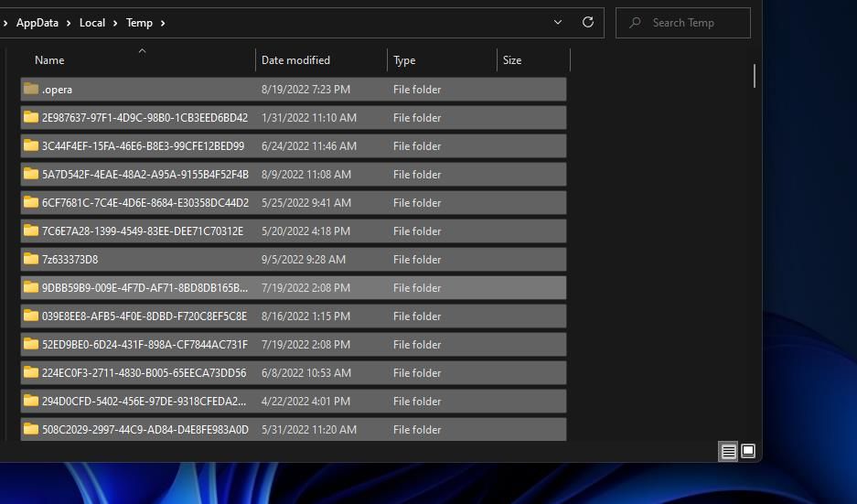Image resolution: width=857 pixels, height=504 pixels.
Task: Expand the chevron after Temp breadcrumb
Action: pyautogui.click(x=163, y=23)
